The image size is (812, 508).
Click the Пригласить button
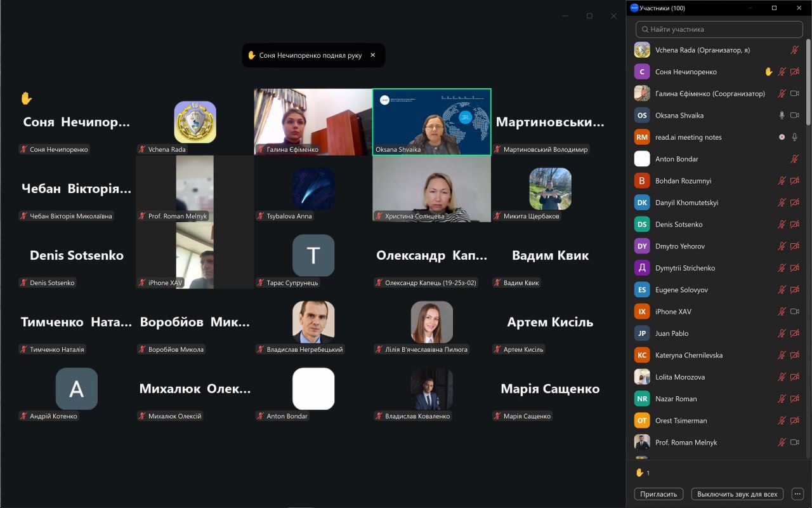click(658, 494)
